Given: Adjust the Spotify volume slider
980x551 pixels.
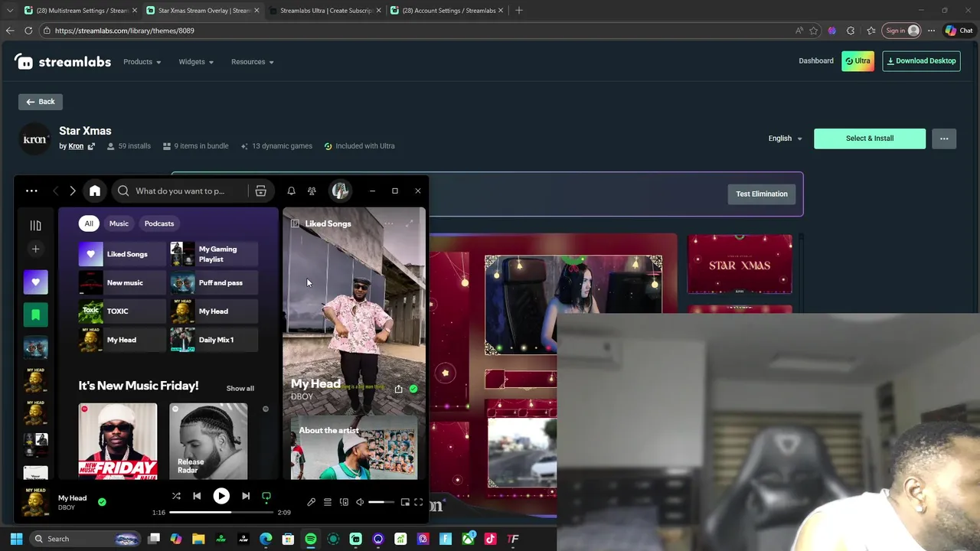Looking at the screenshot, I should 381,502.
